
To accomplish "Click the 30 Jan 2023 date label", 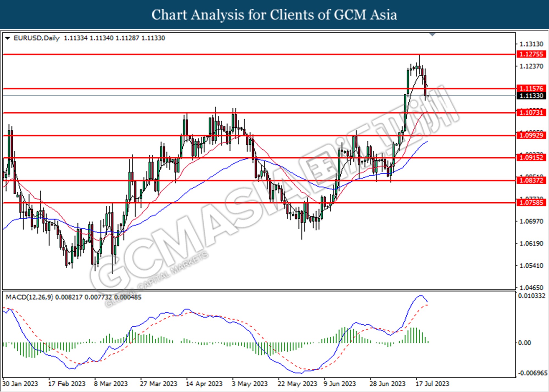I will [x=20, y=383].
